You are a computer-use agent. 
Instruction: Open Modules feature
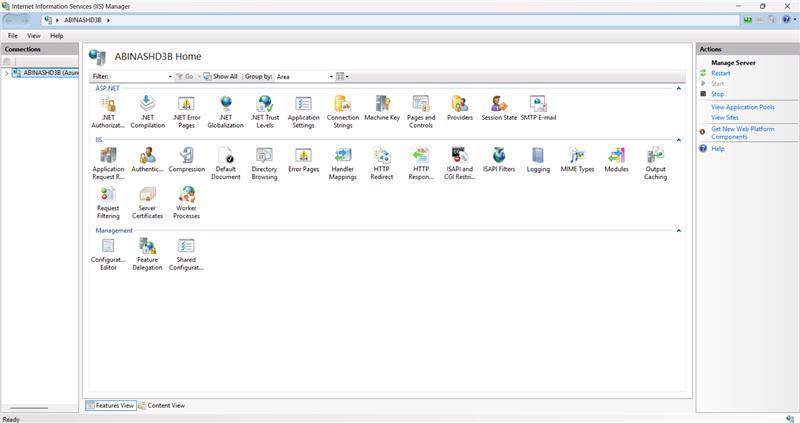tap(616, 160)
